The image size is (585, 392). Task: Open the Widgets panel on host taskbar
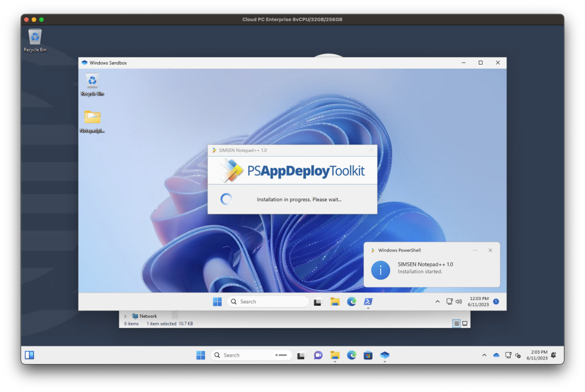coord(29,355)
